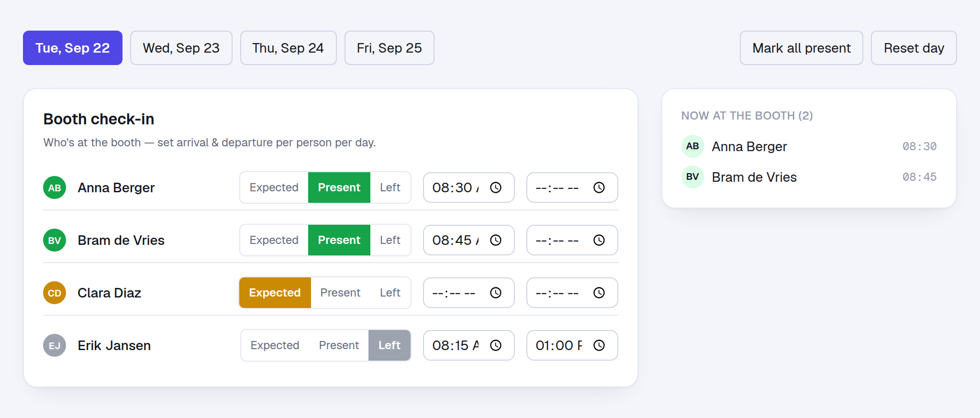Image resolution: width=980 pixels, height=418 pixels.
Task: Click the Reset day button
Action: [x=914, y=48]
